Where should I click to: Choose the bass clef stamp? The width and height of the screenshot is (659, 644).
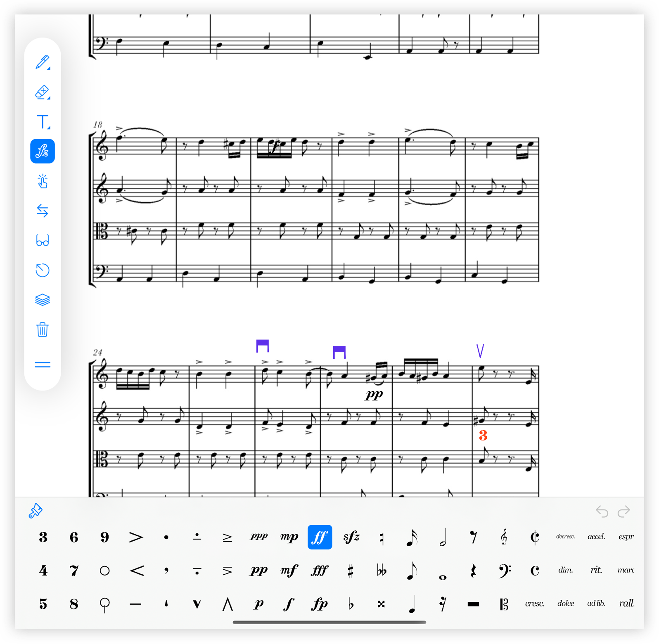pyautogui.click(x=504, y=571)
